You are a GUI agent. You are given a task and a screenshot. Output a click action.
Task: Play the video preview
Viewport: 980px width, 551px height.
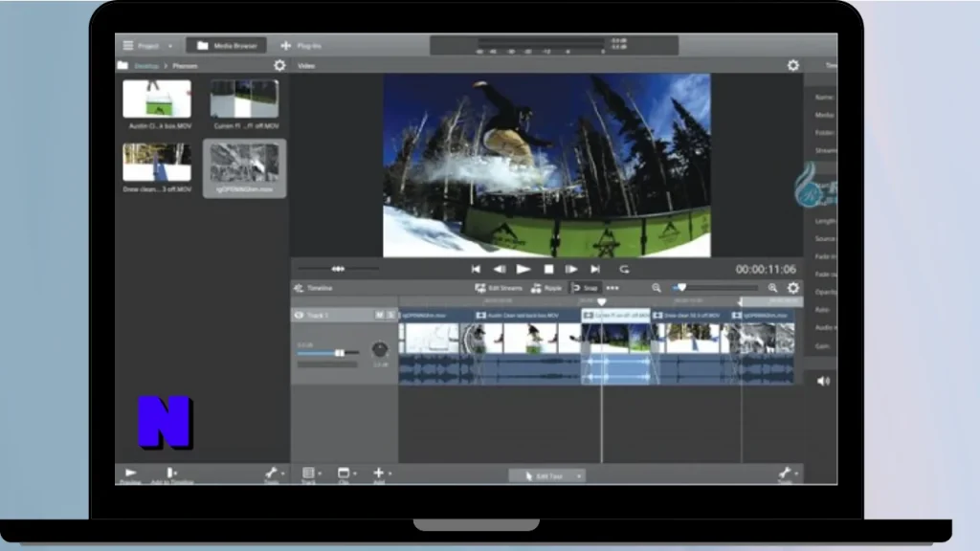523,269
